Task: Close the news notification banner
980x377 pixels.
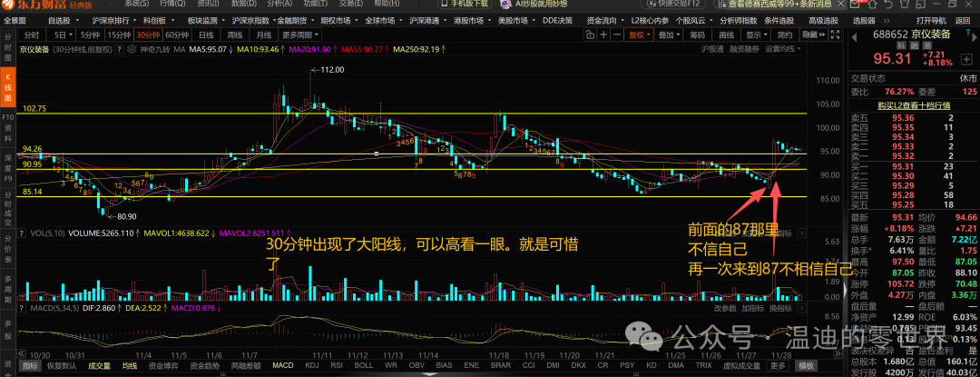Action: pyautogui.click(x=840, y=4)
